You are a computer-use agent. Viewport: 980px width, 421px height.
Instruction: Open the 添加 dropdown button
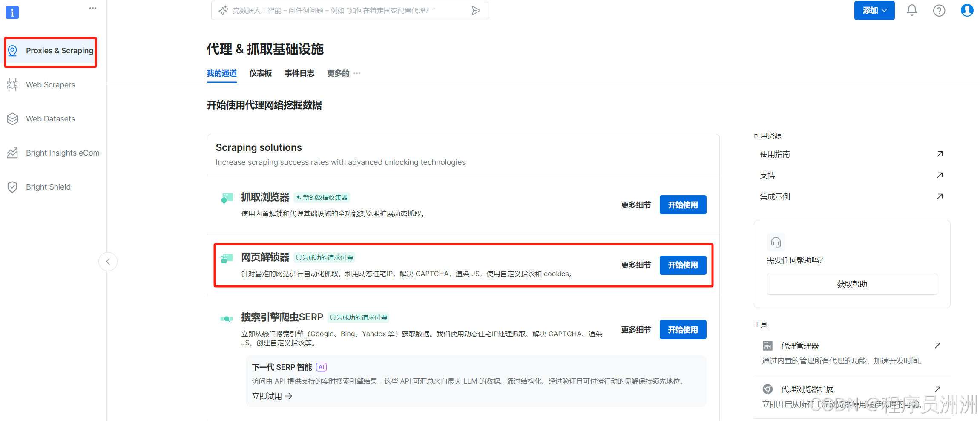point(874,10)
